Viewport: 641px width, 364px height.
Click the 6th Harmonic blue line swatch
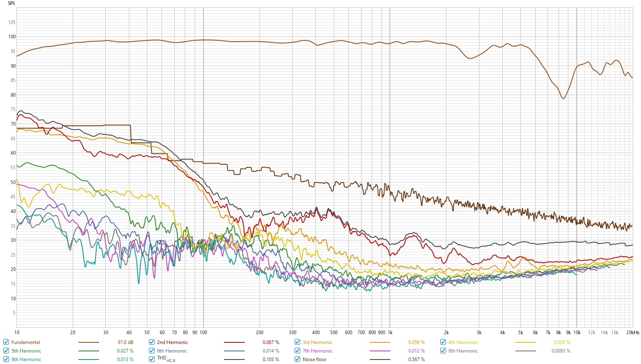[x=234, y=351]
